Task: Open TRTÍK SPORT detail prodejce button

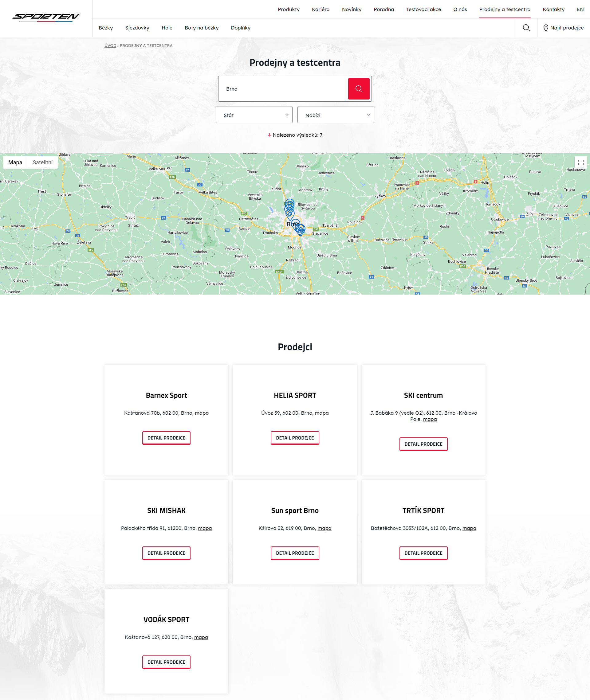Action: click(423, 553)
